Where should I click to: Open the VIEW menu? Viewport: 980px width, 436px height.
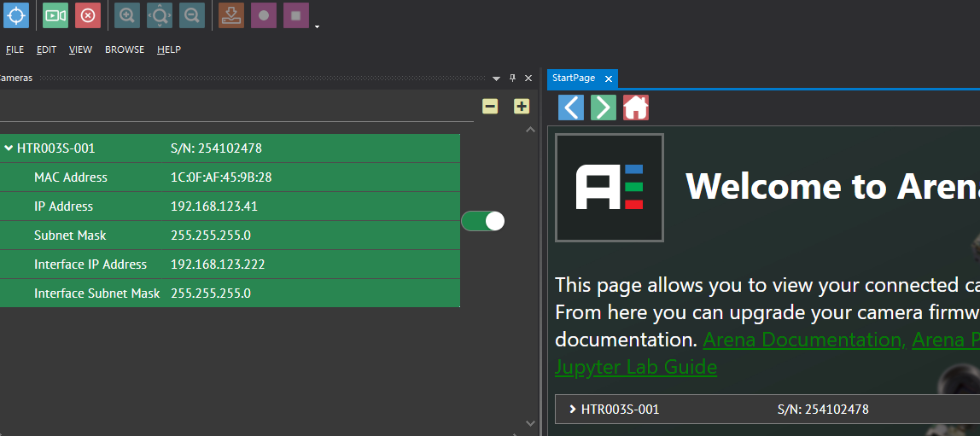point(80,49)
